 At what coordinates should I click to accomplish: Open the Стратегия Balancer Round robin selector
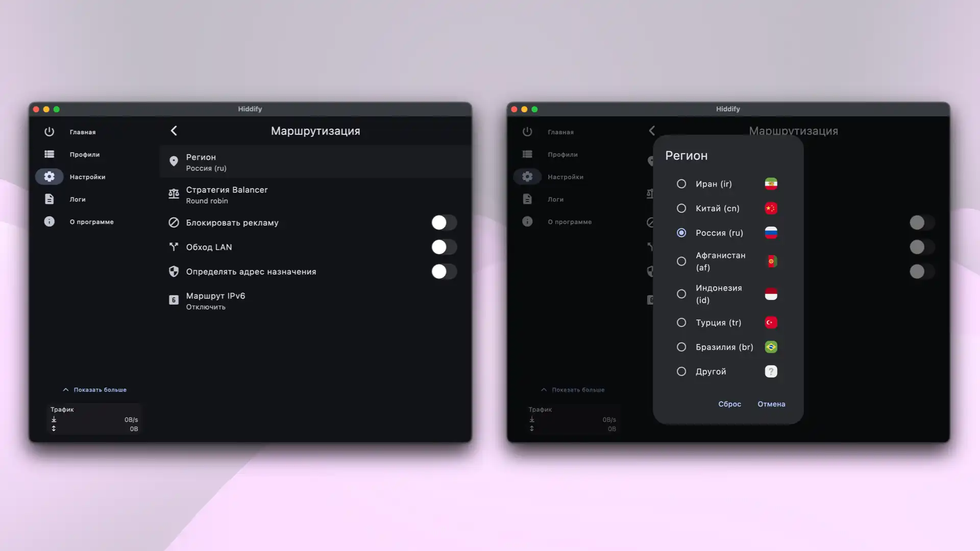point(315,194)
